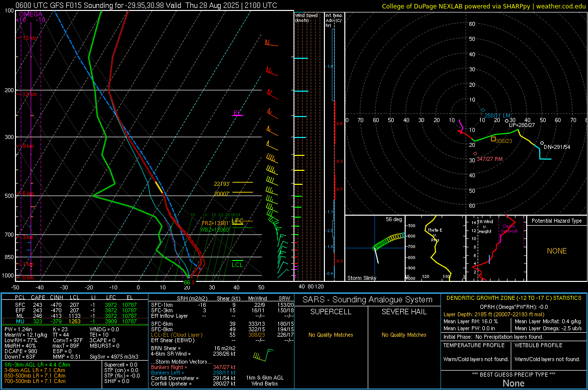
Task: Click the 15 km height marker
Action: point(29,38)
